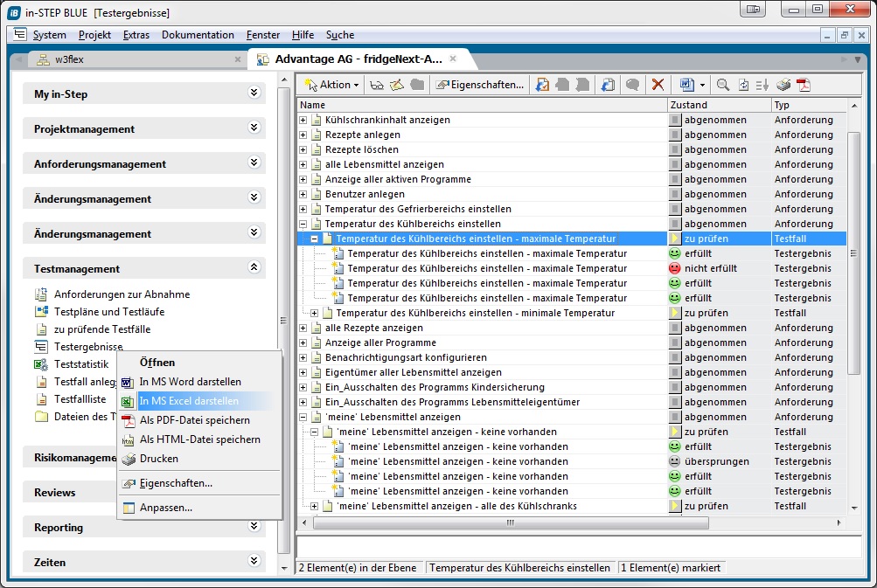Click the Eigenschaften... toolbar button

click(x=481, y=85)
